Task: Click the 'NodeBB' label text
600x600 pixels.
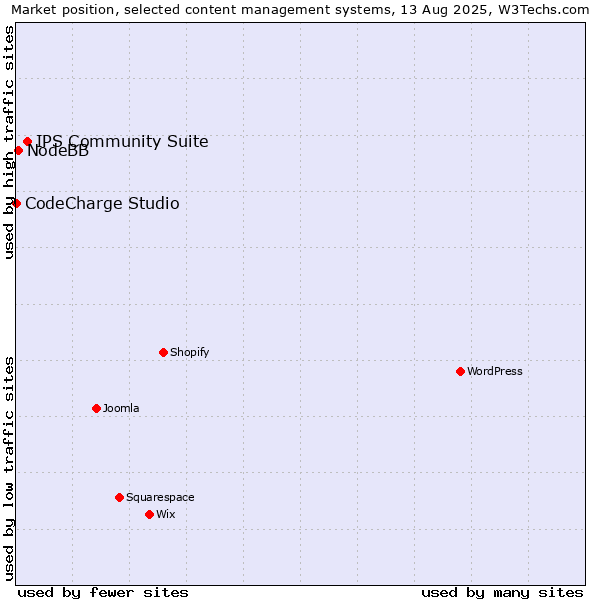Action: point(58,151)
